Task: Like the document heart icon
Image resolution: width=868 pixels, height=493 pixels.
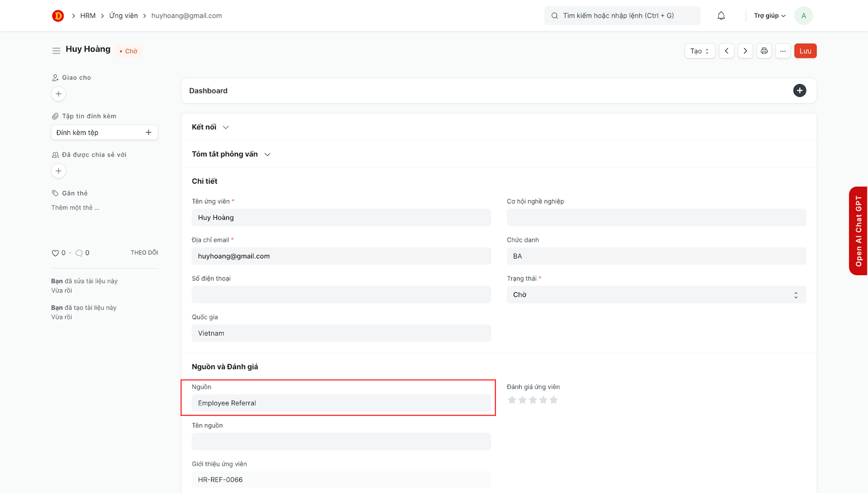Action: point(55,253)
